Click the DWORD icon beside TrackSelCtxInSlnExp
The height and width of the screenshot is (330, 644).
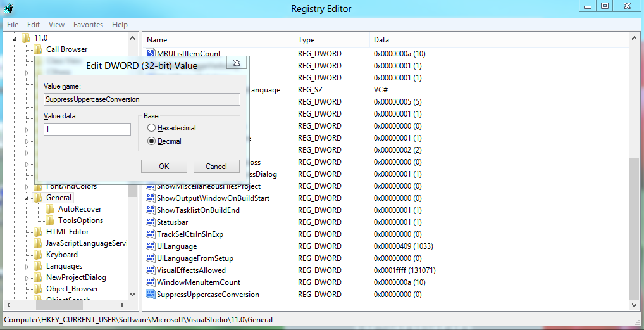point(151,234)
